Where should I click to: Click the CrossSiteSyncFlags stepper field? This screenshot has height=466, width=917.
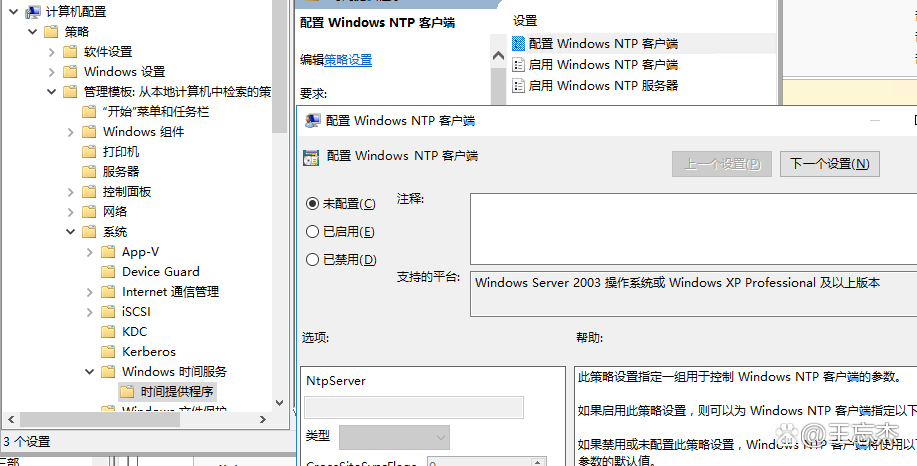point(487,462)
